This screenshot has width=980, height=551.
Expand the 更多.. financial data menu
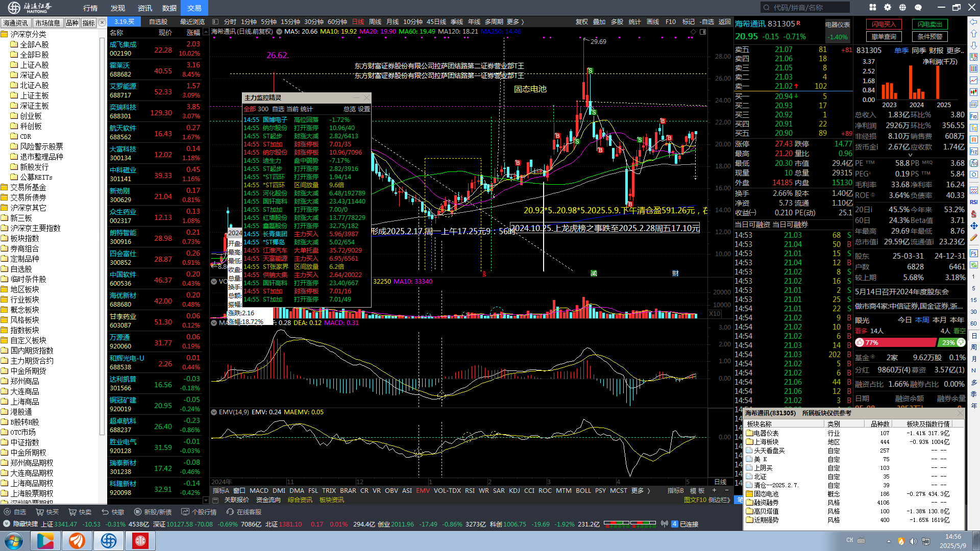click(x=954, y=51)
